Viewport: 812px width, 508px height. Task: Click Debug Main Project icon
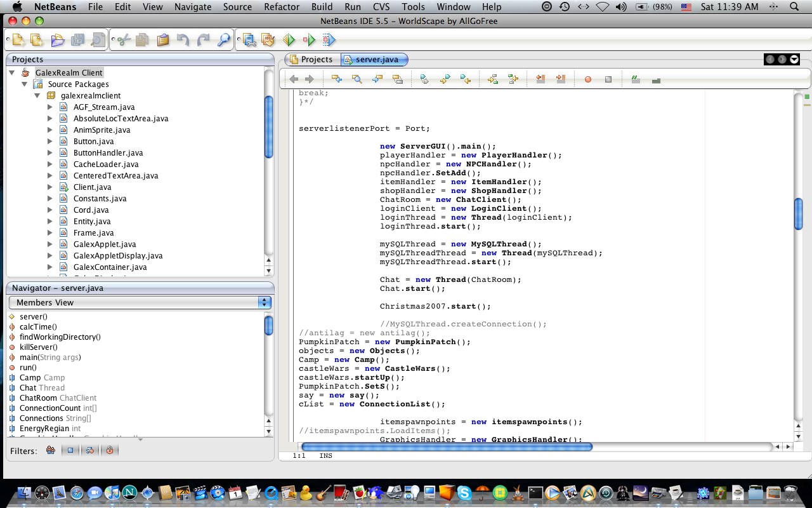[309, 40]
